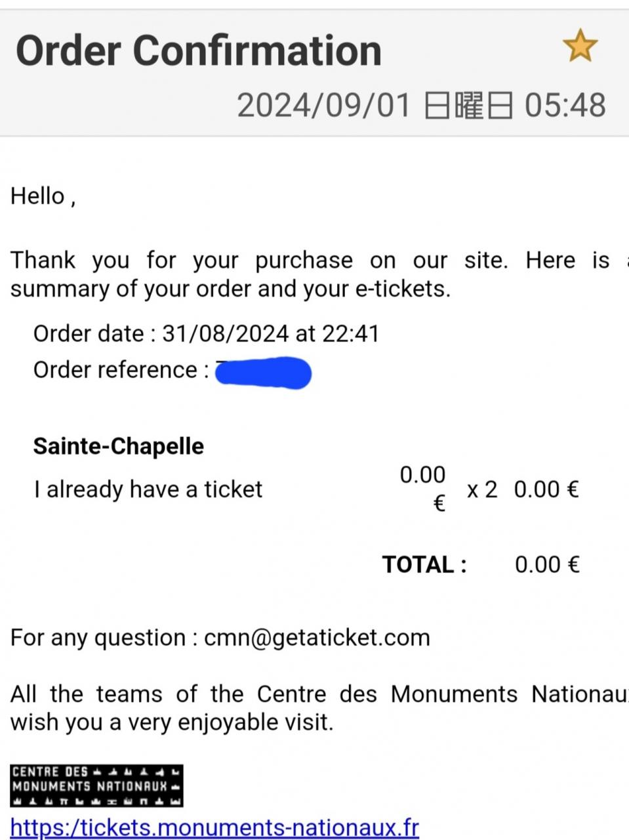The height and width of the screenshot is (840, 629).
Task: Tap the blue redacted order reference mark
Action: (x=263, y=373)
